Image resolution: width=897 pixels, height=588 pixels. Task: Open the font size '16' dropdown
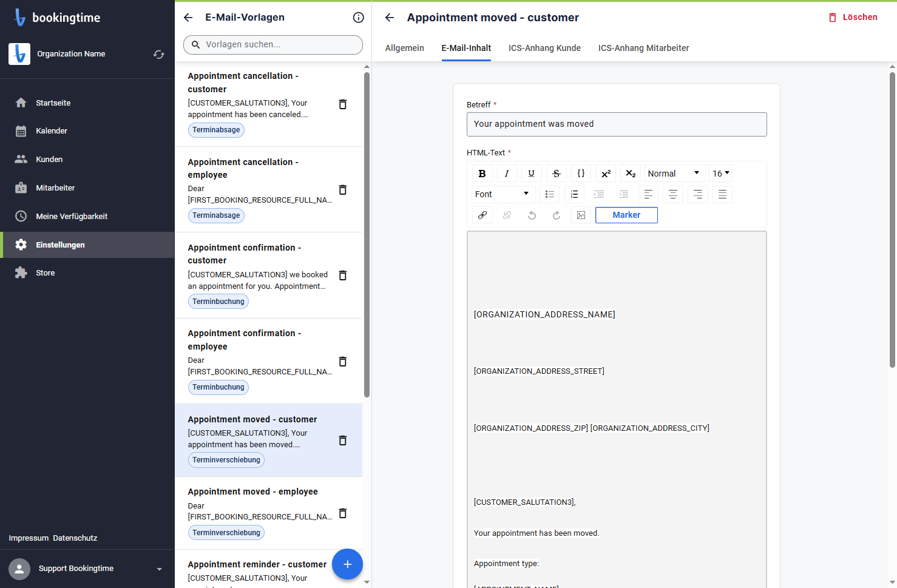(x=721, y=174)
